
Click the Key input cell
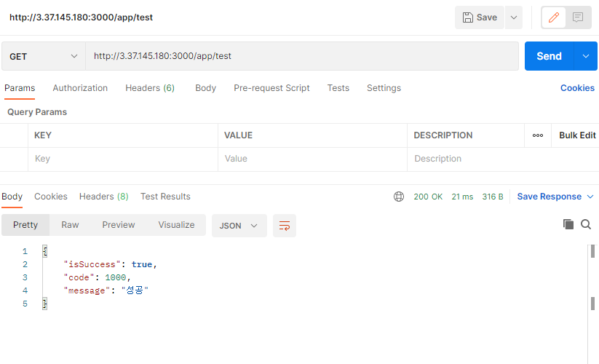(122, 159)
